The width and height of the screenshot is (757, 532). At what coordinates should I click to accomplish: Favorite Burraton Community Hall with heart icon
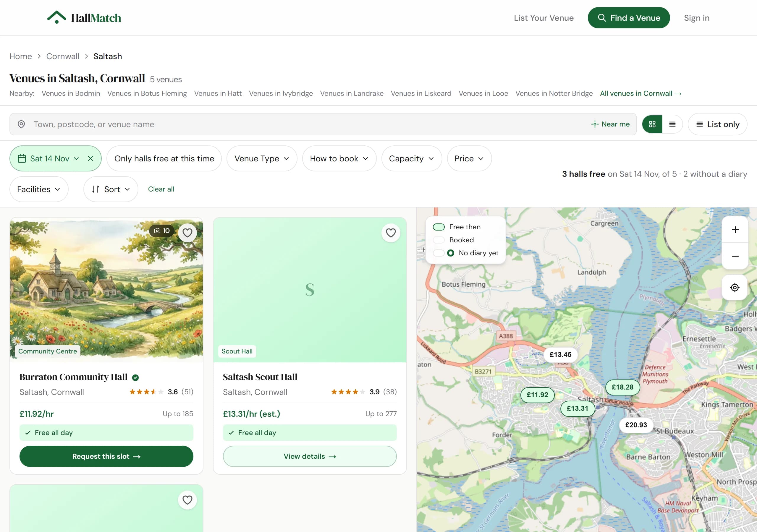pyautogui.click(x=187, y=233)
